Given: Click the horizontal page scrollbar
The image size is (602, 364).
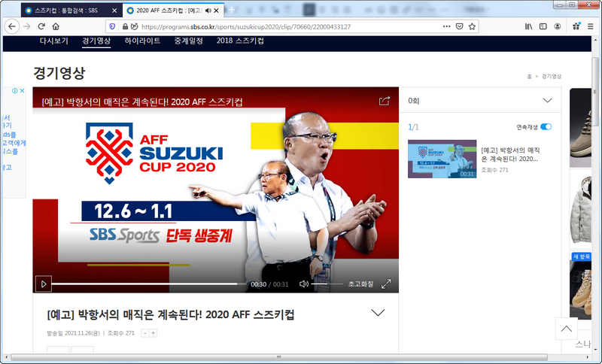Looking at the screenshot, I should tap(279, 357).
